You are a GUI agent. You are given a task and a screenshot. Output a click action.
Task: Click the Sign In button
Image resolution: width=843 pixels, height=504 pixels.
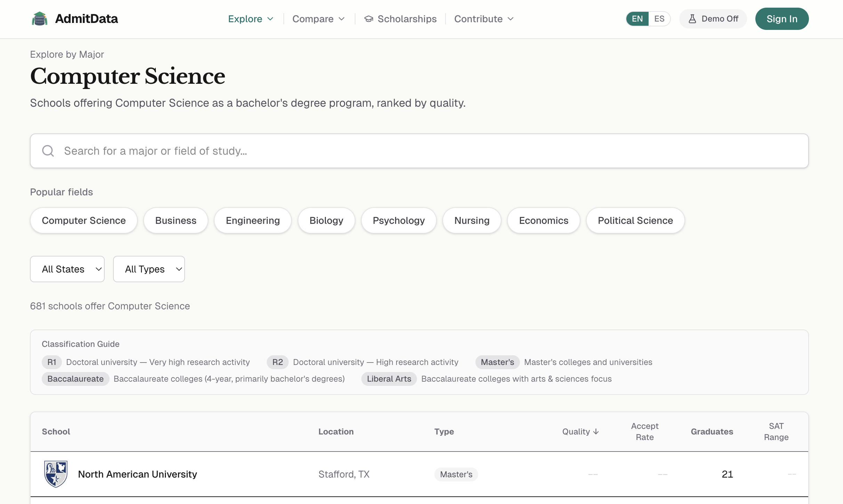(x=782, y=19)
